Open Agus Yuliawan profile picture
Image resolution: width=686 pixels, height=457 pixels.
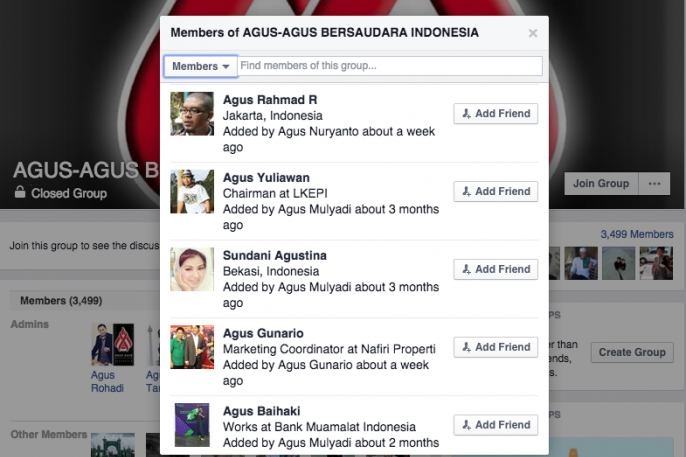(192, 192)
